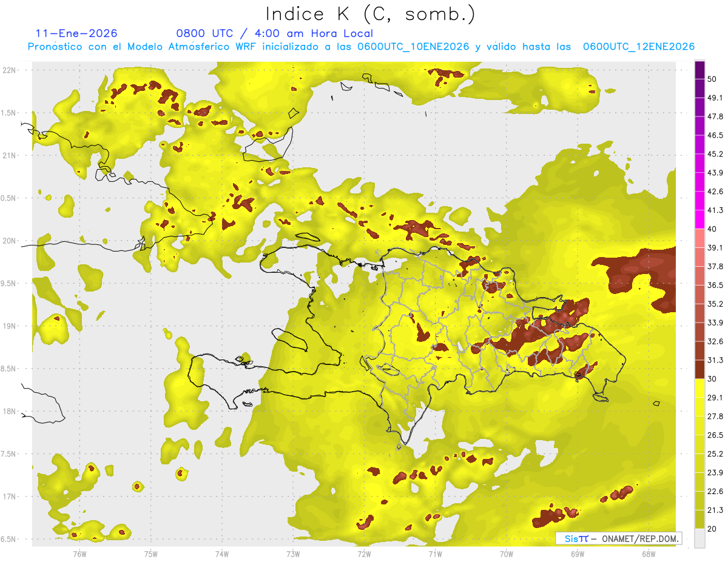Click the '37.8' color scale value
The height and width of the screenshot is (562, 728).
pyautogui.click(x=715, y=267)
